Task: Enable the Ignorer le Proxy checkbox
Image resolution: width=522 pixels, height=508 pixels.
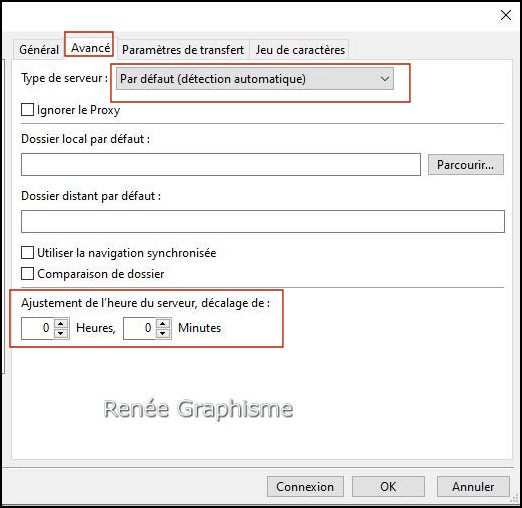Action: 27,110
